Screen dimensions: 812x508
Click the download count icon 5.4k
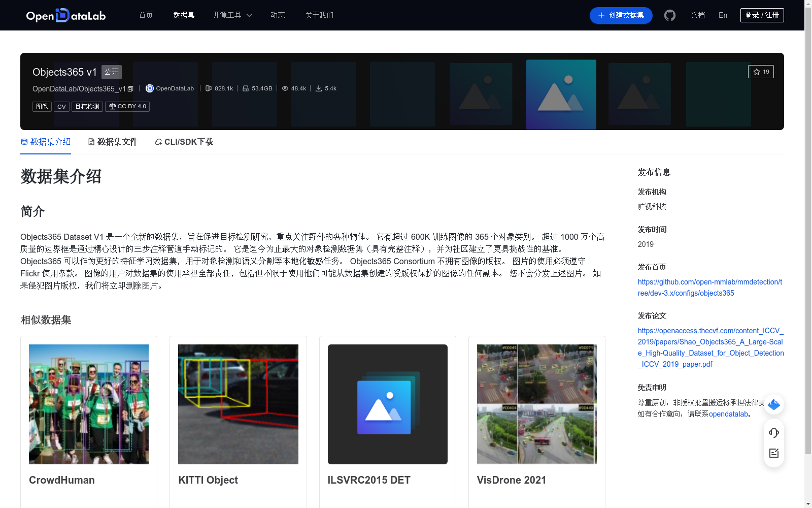[319, 88]
